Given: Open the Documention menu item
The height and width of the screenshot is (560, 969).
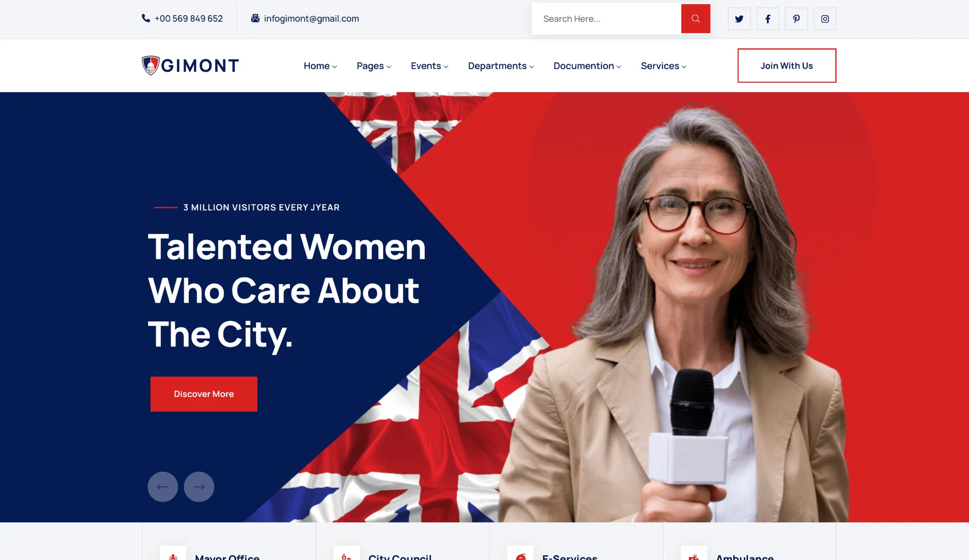Looking at the screenshot, I should [x=587, y=66].
